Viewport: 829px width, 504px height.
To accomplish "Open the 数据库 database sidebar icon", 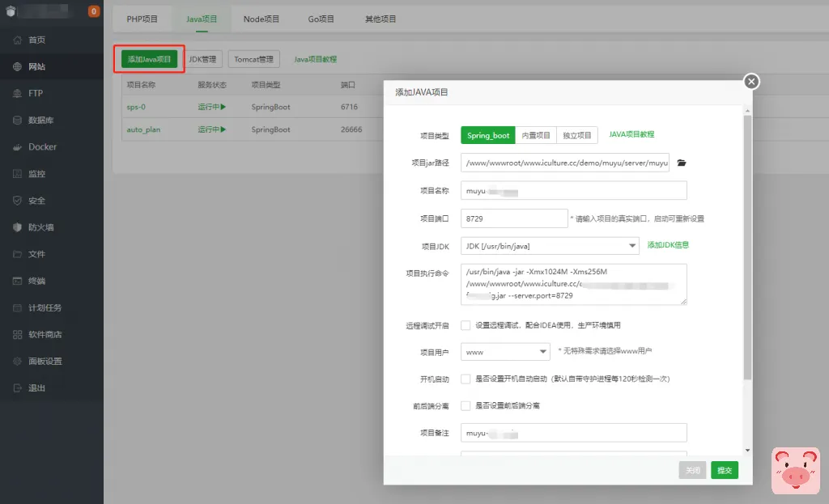I will click(x=18, y=121).
